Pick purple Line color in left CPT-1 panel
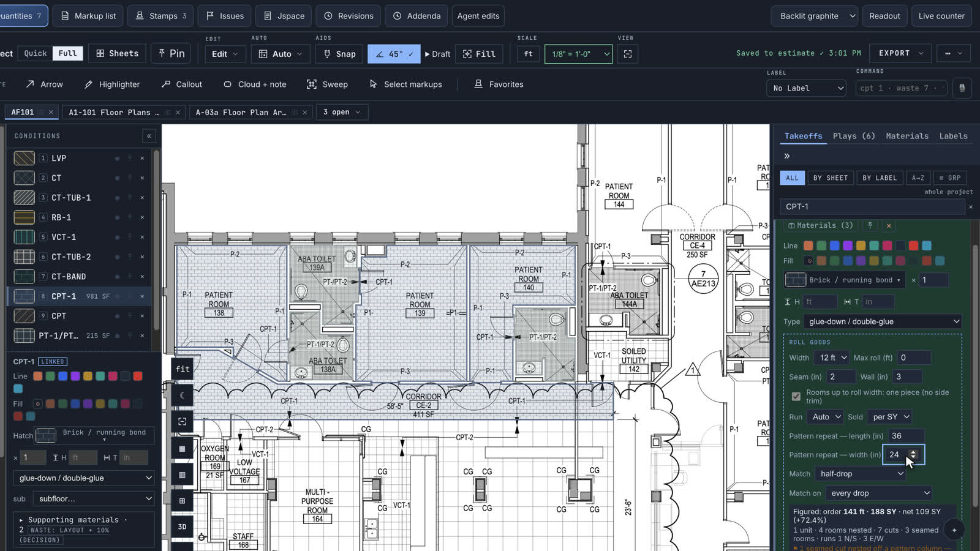980x551 pixels. click(x=75, y=376)
